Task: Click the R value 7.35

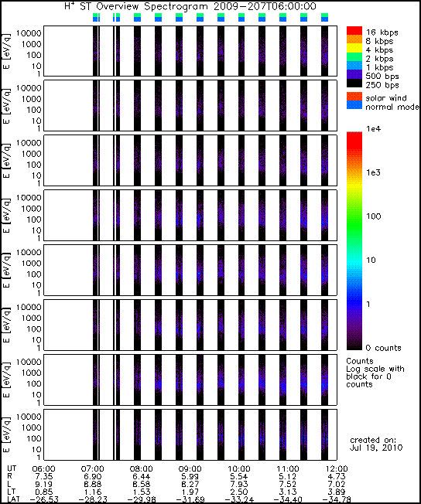Action: point(44,477)
